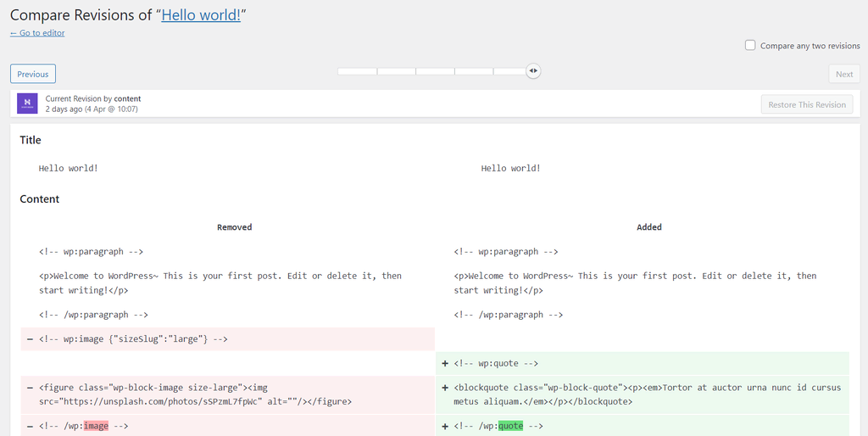
Task: Click the plus icon next to added blockquote line
Action: [x=445, y=388]
